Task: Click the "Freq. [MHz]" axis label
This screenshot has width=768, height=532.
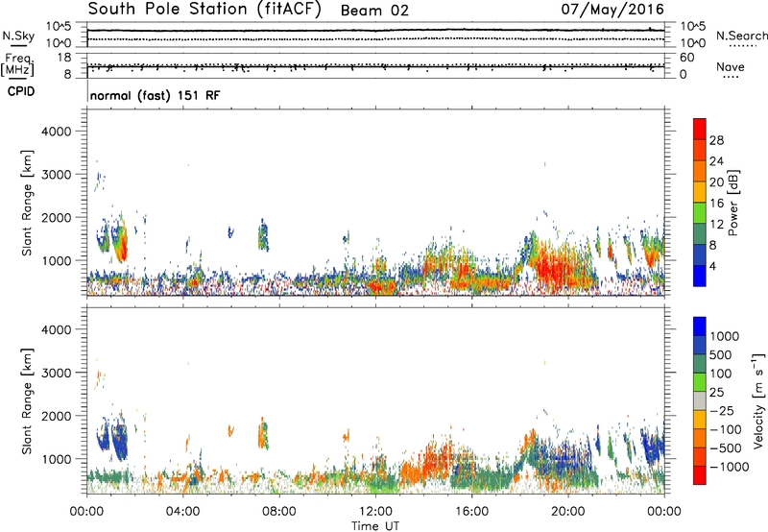Action: [x=18, y=65]
